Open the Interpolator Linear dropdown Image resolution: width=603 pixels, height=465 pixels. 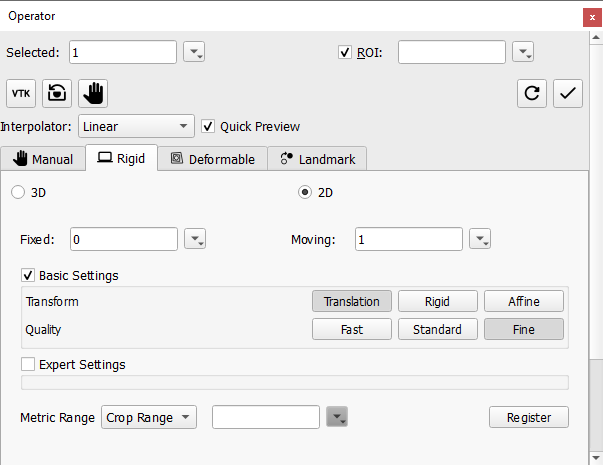136,127
